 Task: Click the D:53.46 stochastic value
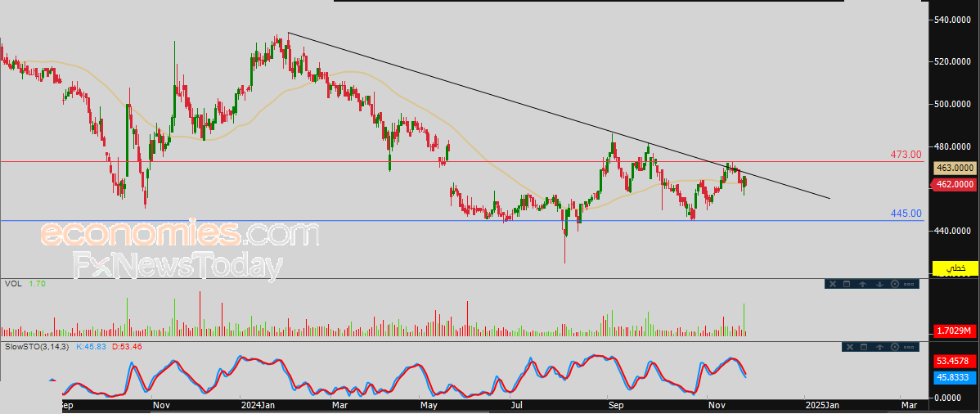point(127,346)
